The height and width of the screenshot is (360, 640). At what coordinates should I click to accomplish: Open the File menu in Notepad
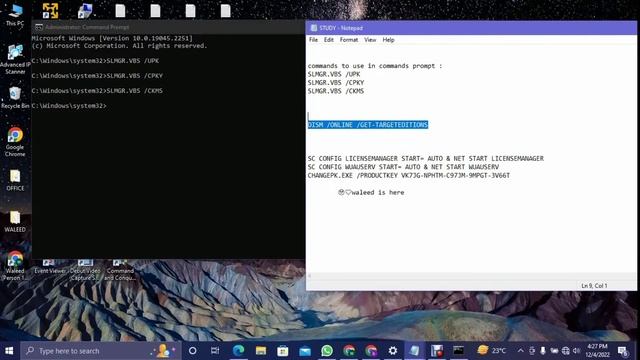click(313, 40)
